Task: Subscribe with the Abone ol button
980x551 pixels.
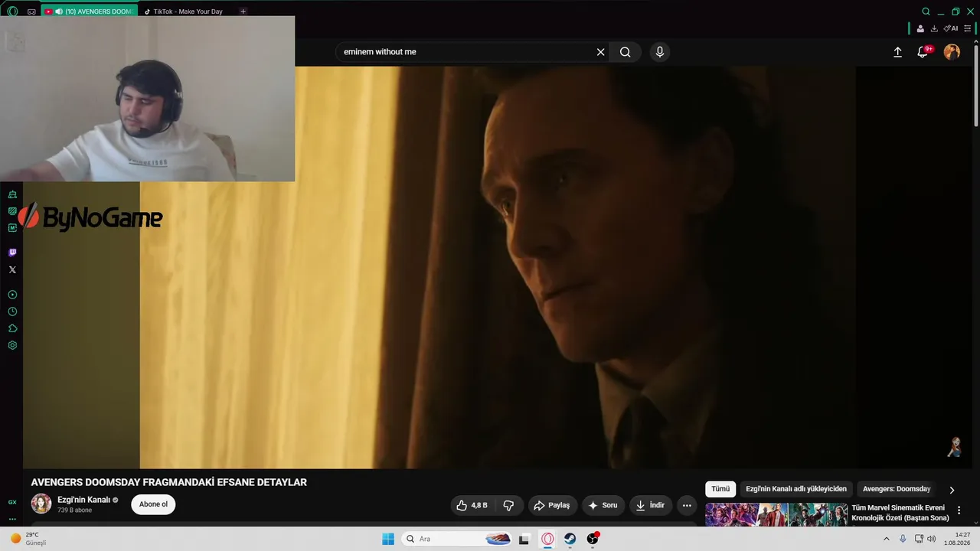Action: pyautogui.click(x=153, y=504)
